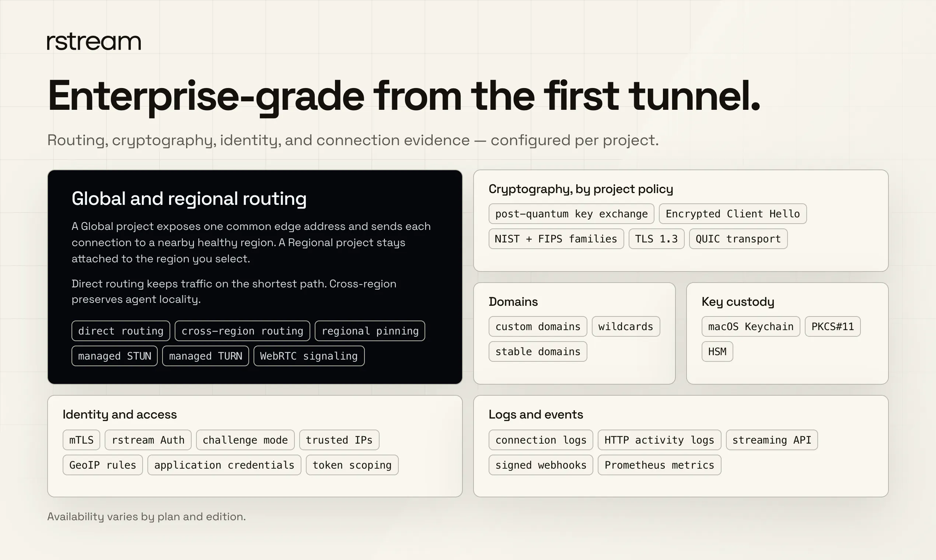Viewport: 936px width, 560px height.
Task: Select the 'QUIC transport' tag
Action: pos(738,239)
